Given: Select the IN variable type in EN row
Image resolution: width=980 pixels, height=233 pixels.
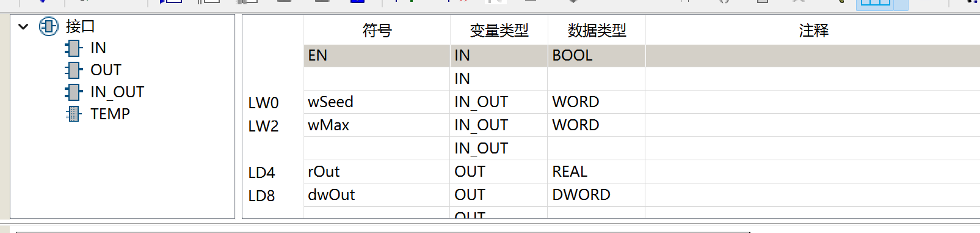Looking at the screenshot, I should 499,56.
